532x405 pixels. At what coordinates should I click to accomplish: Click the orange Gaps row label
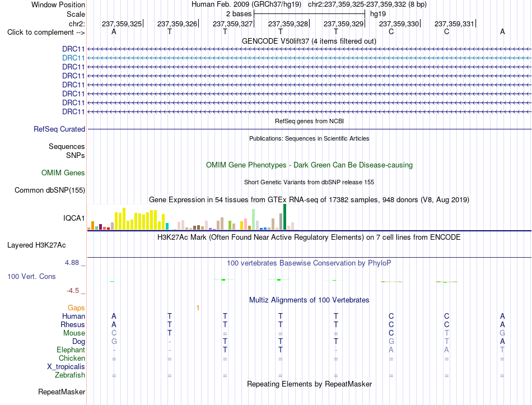(76, 308)
